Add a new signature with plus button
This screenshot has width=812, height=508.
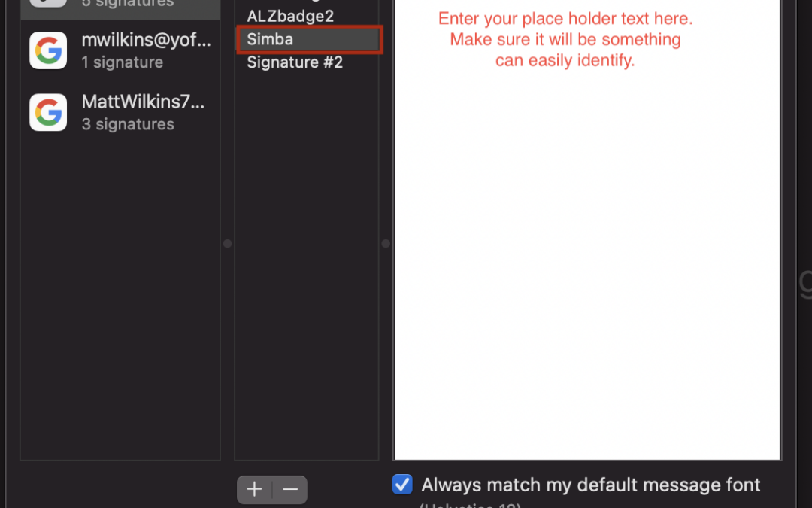(x=254, y=489)
